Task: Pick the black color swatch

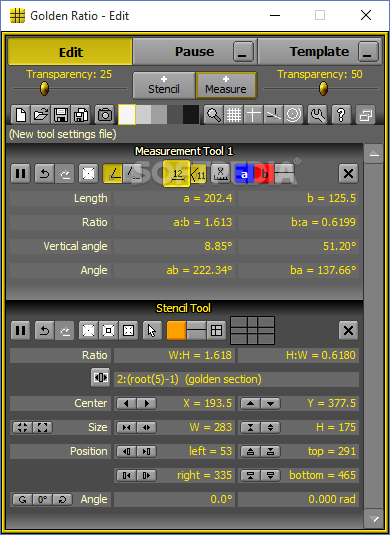Action: pyautogui.click(x=191, y=115)
